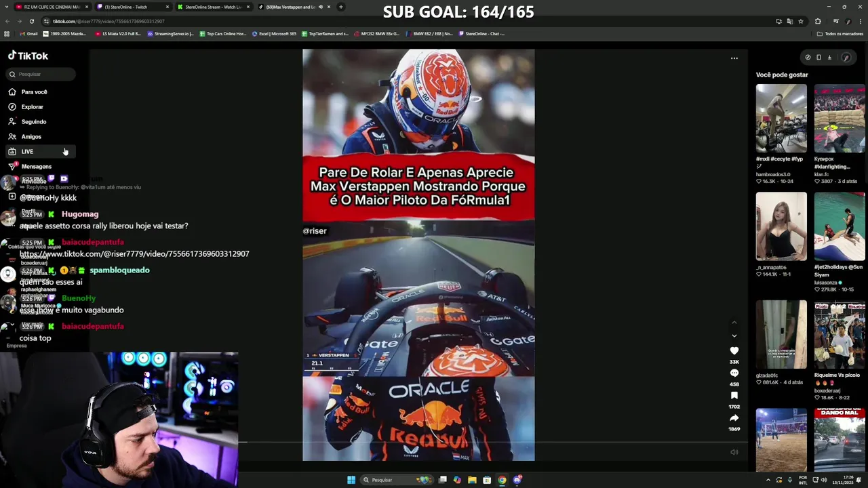Go to previous video up chevron

click(734, 323)
